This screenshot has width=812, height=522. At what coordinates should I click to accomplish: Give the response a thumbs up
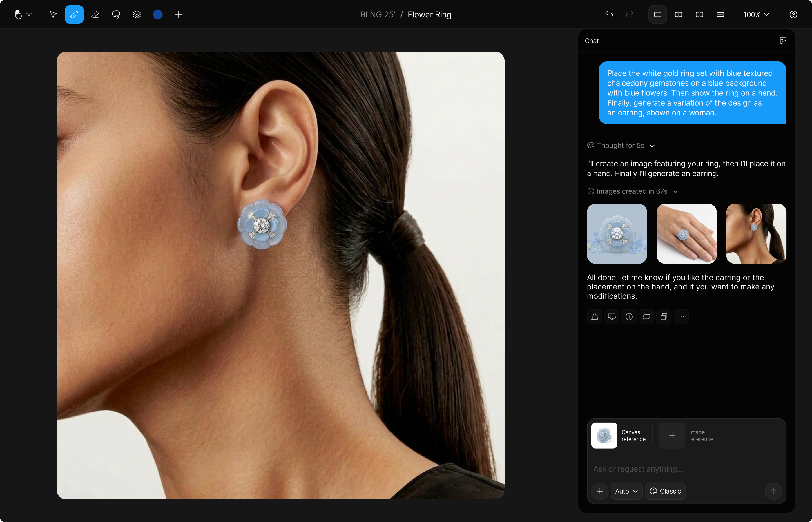click(x=594, y=317)
